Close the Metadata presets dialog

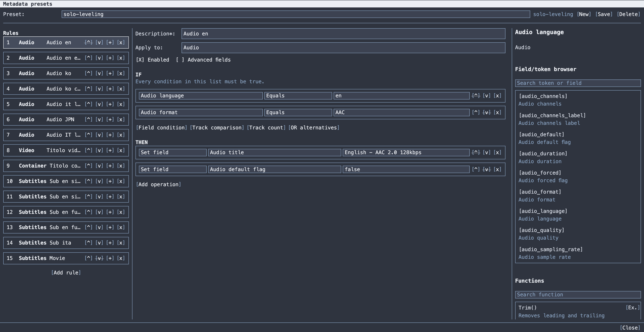coord(630,328)
